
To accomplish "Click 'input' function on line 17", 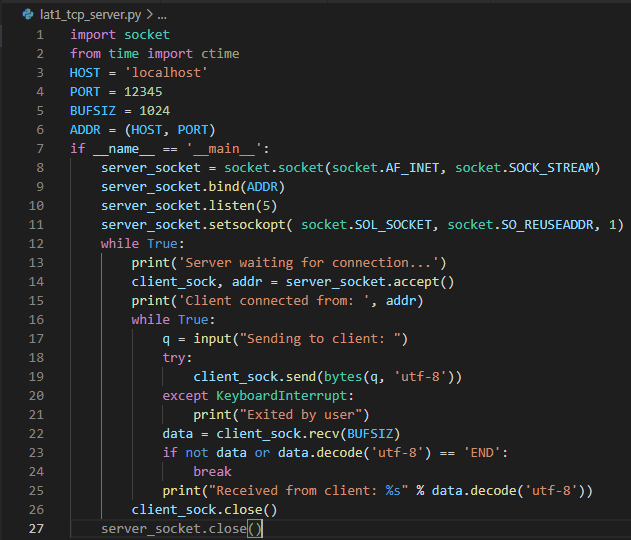I will click(x=212, y=339).
